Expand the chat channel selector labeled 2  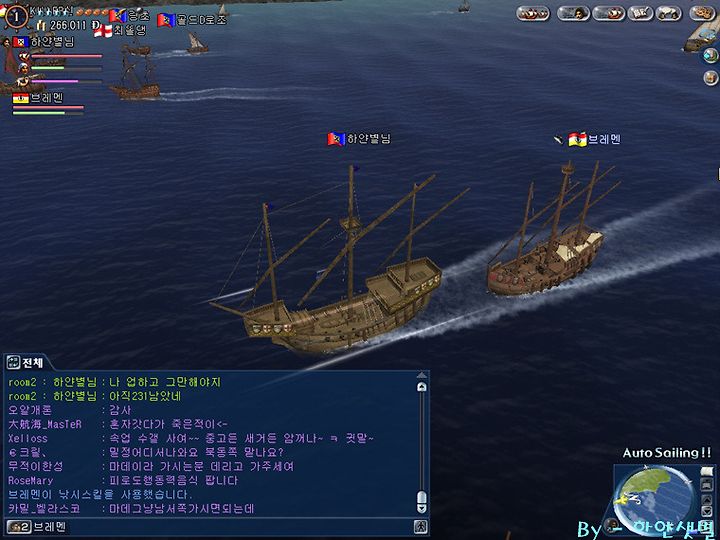point(18,527)
